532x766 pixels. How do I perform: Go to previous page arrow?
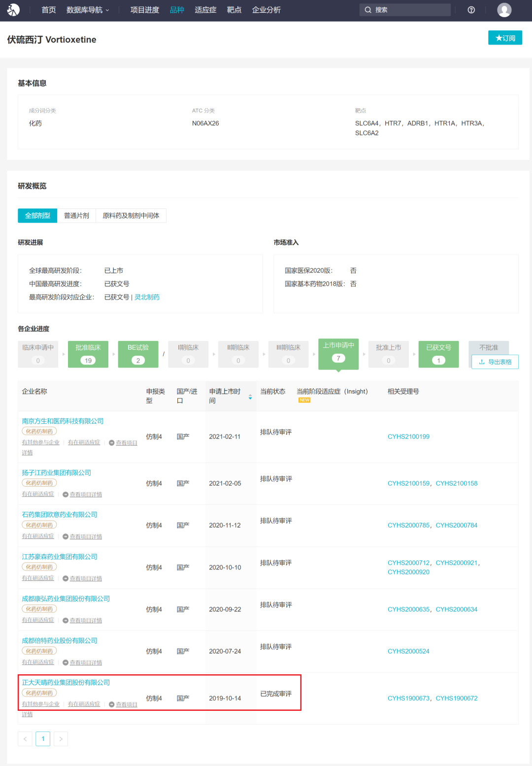(25, 738)
